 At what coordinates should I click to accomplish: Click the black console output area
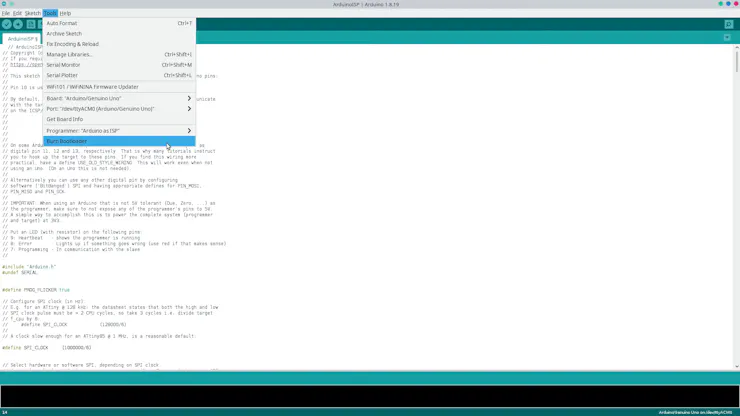(x=370, y=396)
